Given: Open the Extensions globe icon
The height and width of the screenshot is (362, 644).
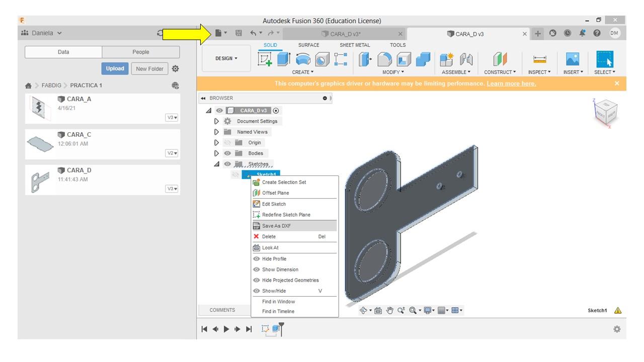Looking at the screenshot, I should 553,33.
